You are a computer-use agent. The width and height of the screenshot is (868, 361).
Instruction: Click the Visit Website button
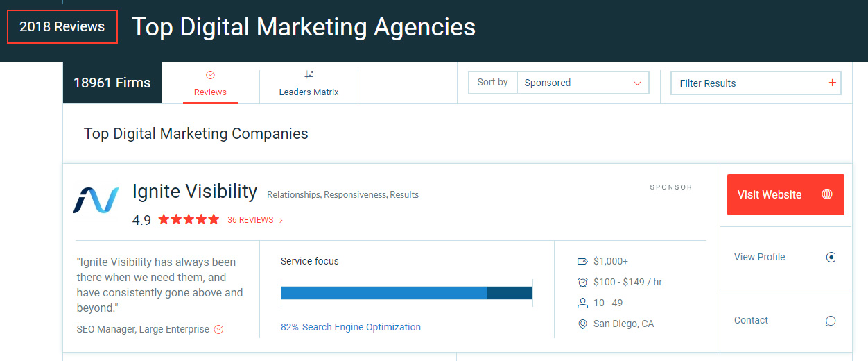tap(785, 194)
